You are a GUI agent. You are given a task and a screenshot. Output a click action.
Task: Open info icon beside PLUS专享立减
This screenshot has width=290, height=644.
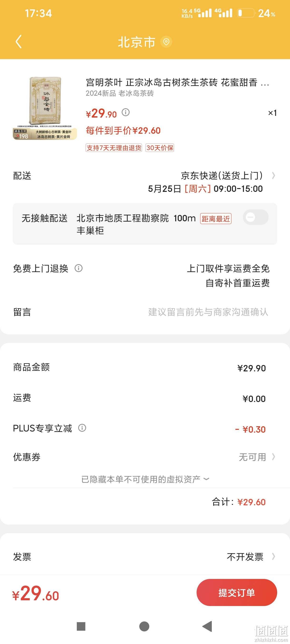click(82, 428)
